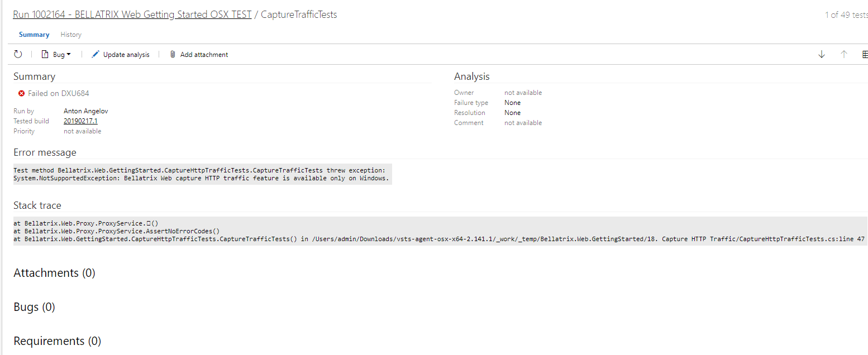Click Failure type value None

pos(512,103)
